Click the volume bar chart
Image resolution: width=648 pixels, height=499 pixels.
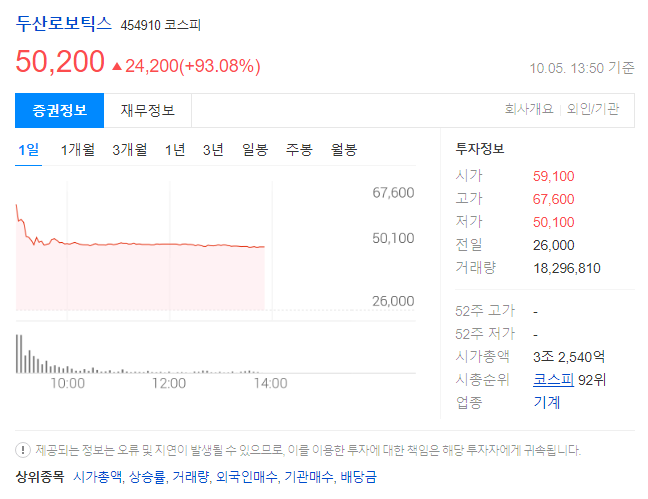(x=138, y=354)
